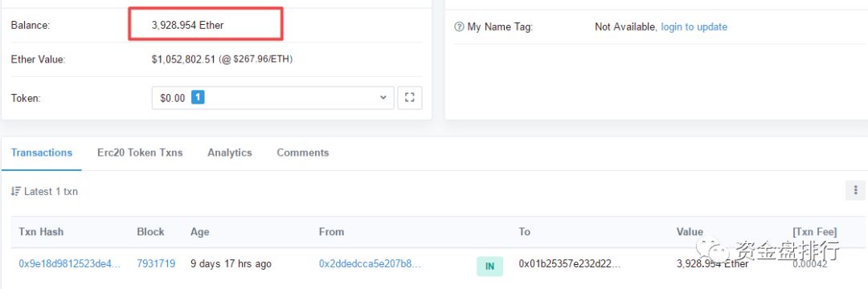Click the Txn Hash column header
The width and height of the screenshot is (868, 289).
[x=41, y=231]
